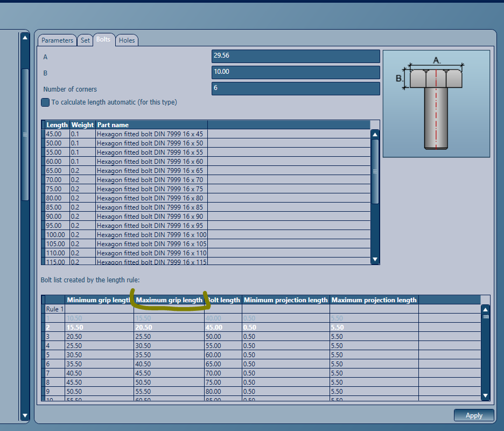This screenshot has width=504, height=431.
Task: Click the bolt list down scroll arrow
Action: click(374, 259)
